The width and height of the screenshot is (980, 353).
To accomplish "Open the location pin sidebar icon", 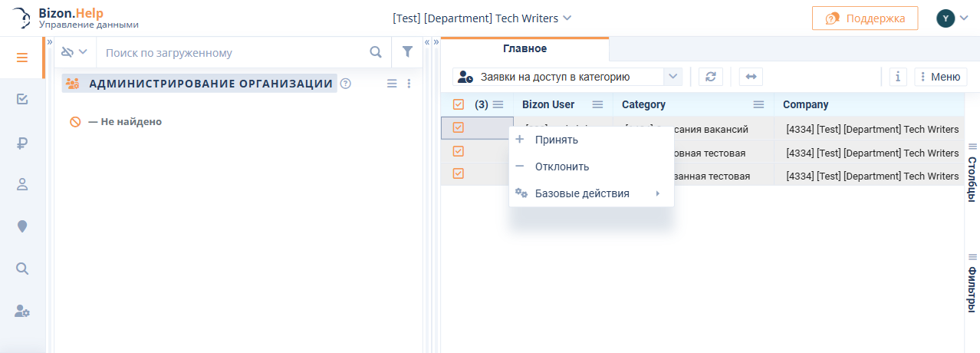I will click(x=22, y=226).
